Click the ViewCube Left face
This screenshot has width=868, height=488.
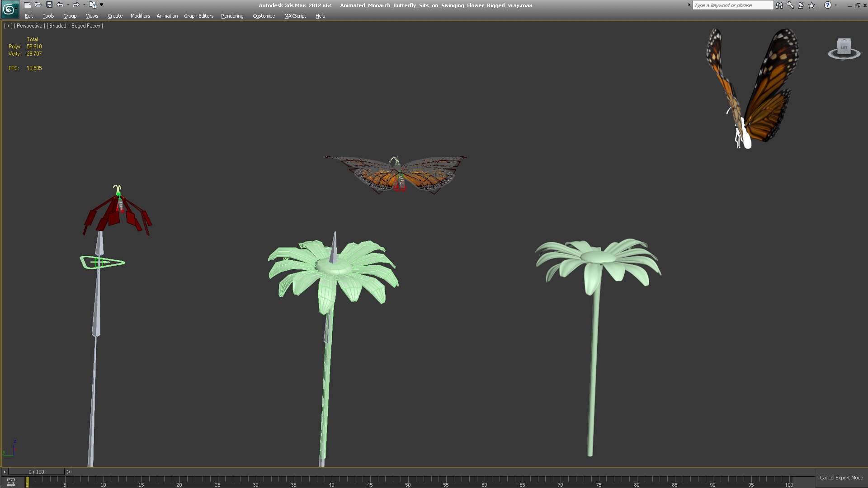click(x=844, y=47)
